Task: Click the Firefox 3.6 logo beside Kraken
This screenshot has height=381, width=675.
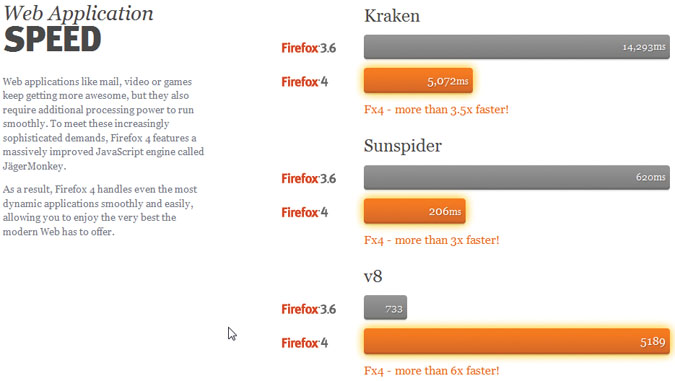Action: pyautogui.click(x=308, y=48)
